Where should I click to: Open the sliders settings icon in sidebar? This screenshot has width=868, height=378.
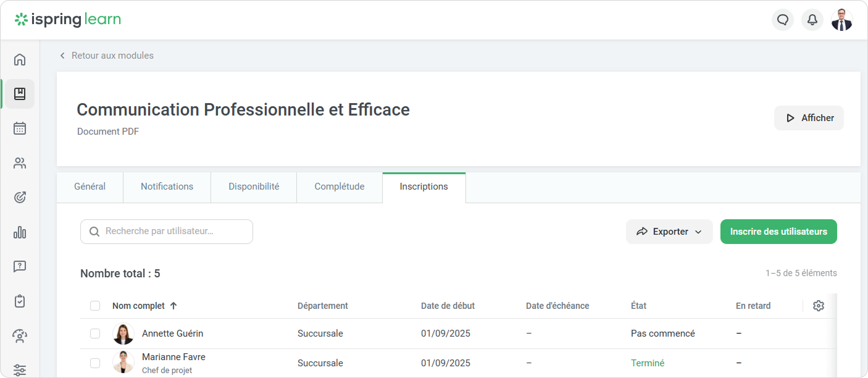point(20,370)
